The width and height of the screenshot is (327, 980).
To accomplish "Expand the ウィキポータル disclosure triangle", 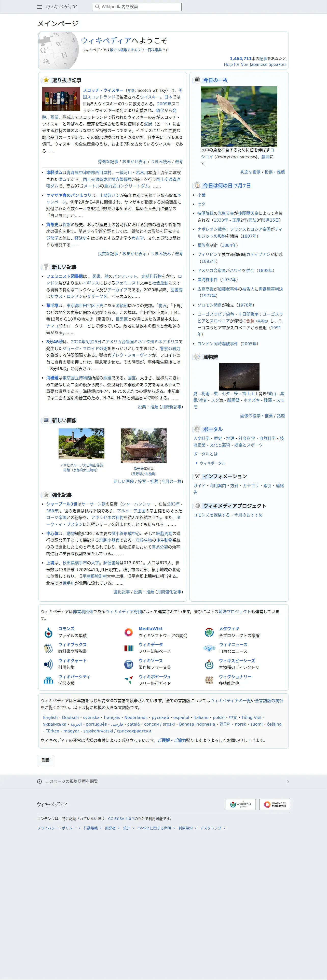I will coord(196,463).
